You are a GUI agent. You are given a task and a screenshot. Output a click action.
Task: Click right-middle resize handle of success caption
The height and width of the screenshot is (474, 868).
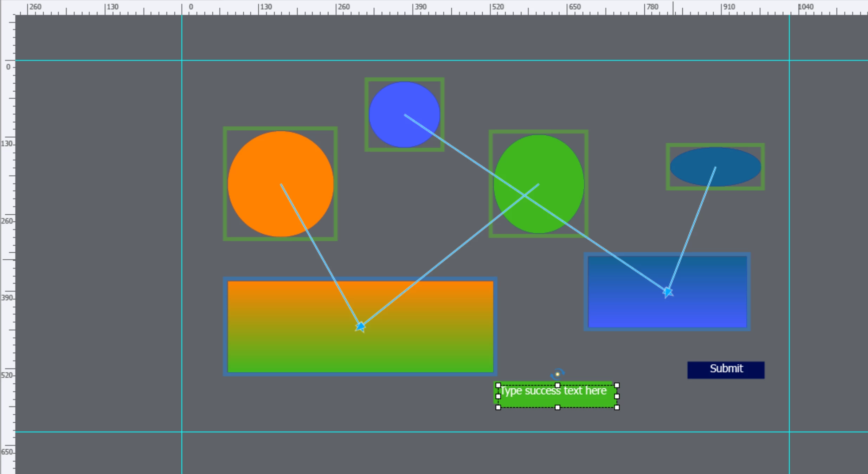tap(617, 396)
